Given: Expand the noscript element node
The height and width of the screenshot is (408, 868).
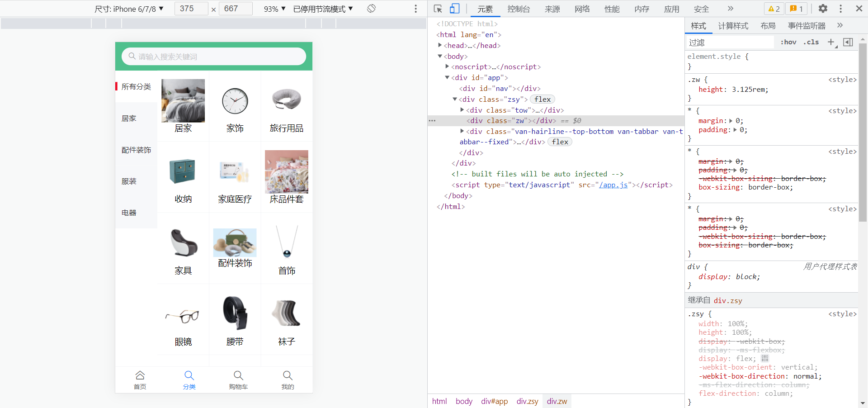Looking at the screenshot, I should [447, 66].
